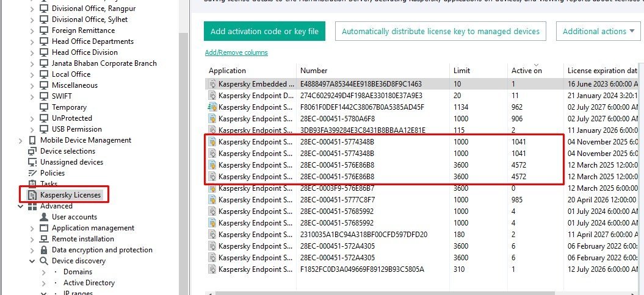Click the Unassigned devices icon

click(x=32, y=162)
